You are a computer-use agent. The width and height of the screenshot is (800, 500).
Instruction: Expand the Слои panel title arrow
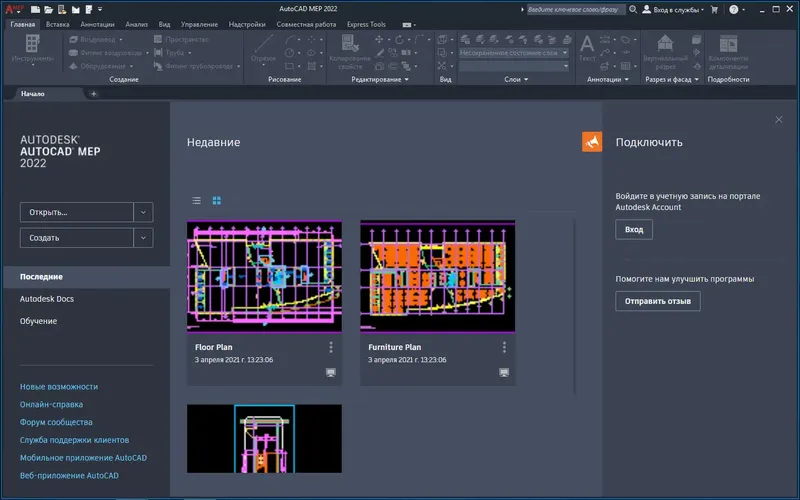(526, 80)
